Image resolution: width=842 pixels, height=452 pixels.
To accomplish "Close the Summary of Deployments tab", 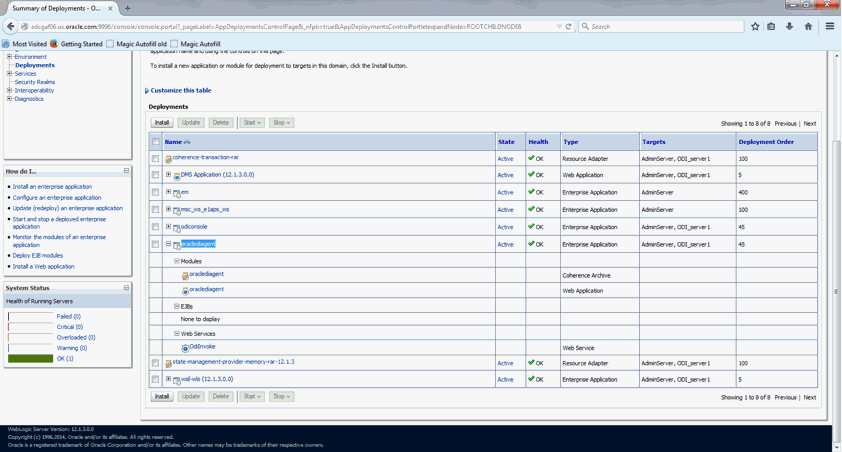I will (x=111, y=8).
